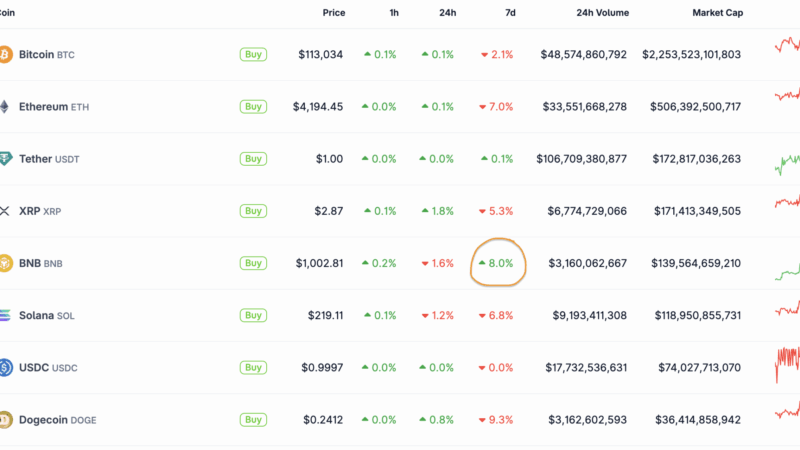Image resolution: width=800 pixels, height=450 pixels.
Task: Sort by the 24h change column
Action: click(x=447, y=13)
